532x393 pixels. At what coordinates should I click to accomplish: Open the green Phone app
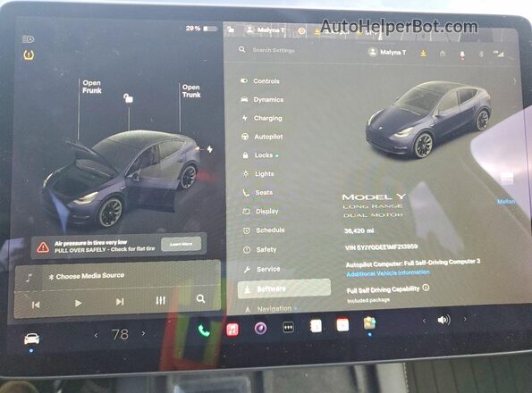coord(204,330)
